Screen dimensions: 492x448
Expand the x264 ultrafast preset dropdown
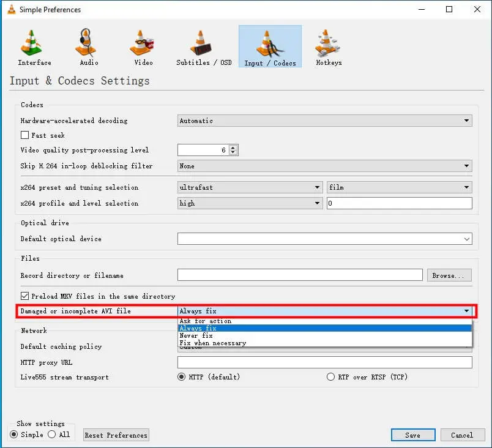[x=250, y=187]
